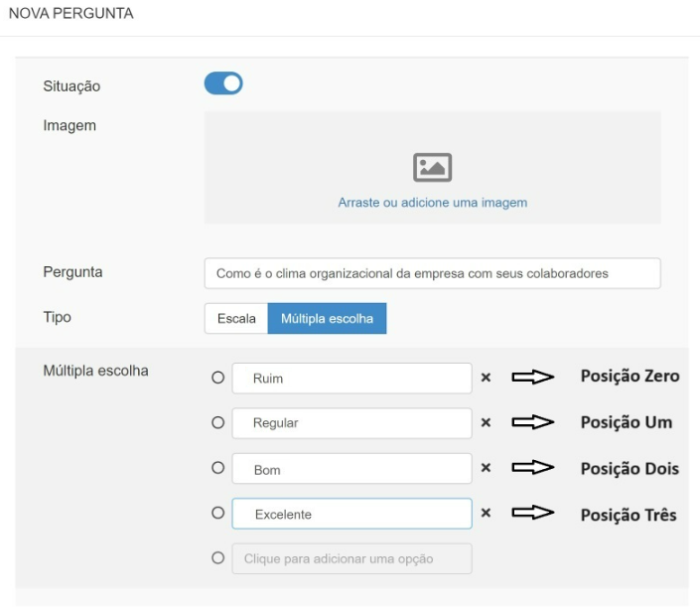Toggle the Situação switch off
700x616 pixels.
pyautogui.click(x=223, y=84)
